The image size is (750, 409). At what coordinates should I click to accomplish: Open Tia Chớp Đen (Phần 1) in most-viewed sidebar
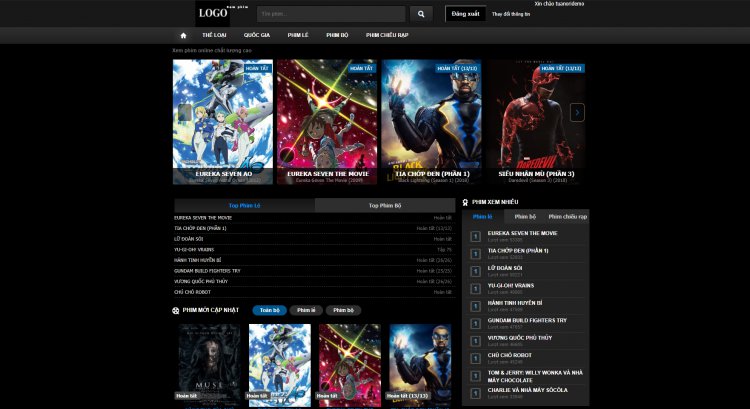[x=518, y=251]
